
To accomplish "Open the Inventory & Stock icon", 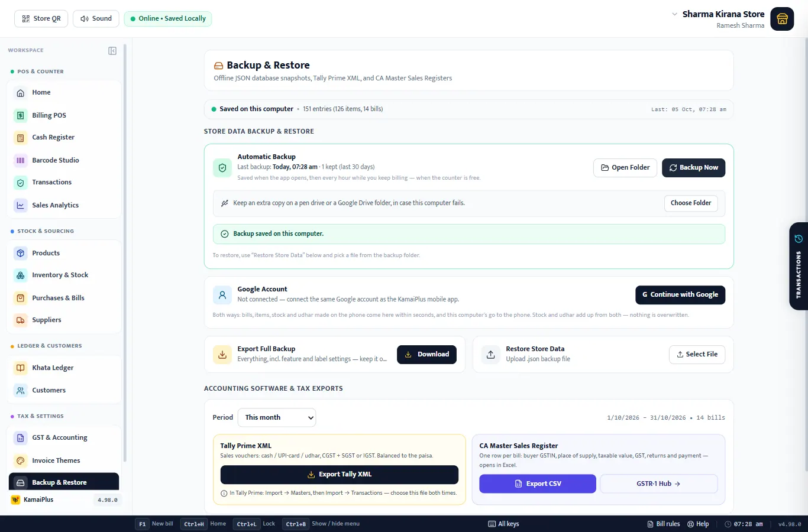I will click(x=21, y=275).
